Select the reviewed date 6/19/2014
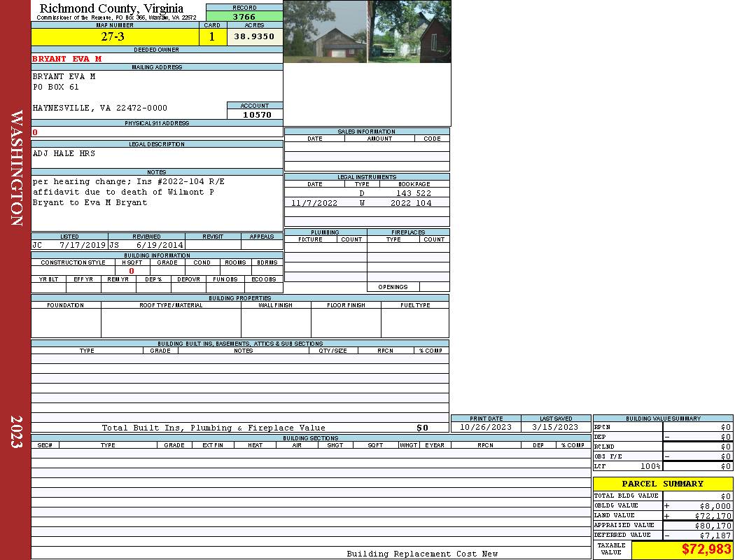This screenshot has height=560, width=735. [x=160, y=246]
